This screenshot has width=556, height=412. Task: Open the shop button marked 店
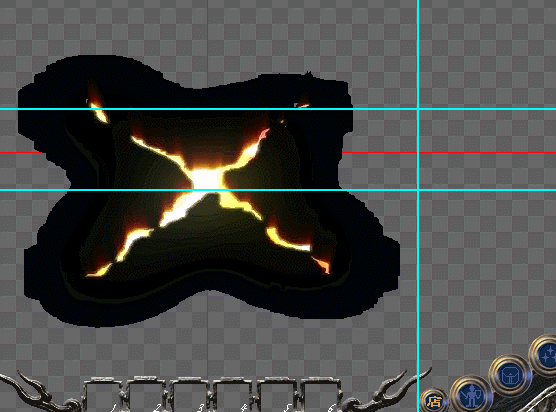(x=434, y=401)
